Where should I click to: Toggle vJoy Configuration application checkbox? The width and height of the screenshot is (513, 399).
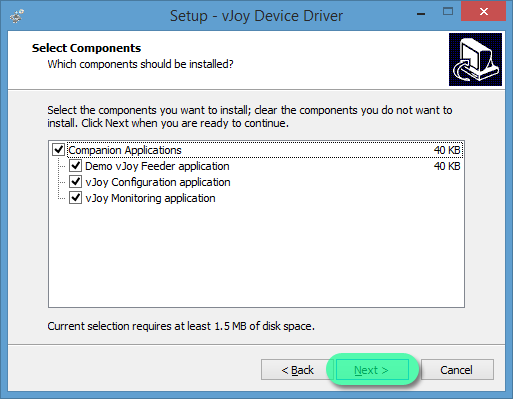tap(76, 182)
